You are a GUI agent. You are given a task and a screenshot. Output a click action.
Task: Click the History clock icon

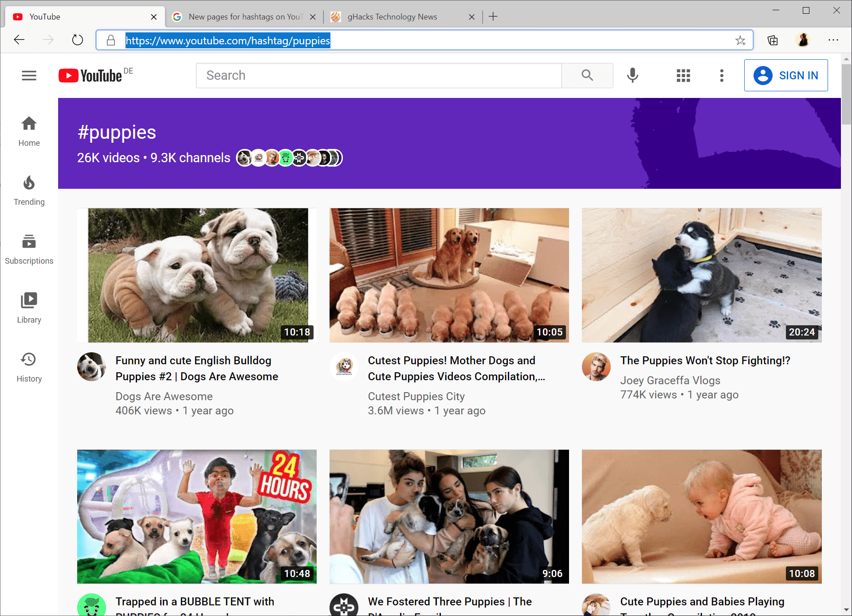click(29, 359)
